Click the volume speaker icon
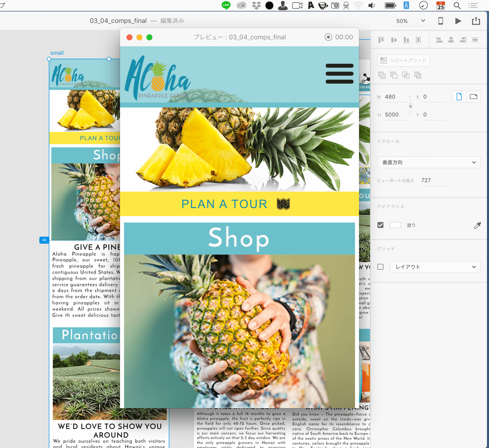The image size is (489, 448). [371, 5]
